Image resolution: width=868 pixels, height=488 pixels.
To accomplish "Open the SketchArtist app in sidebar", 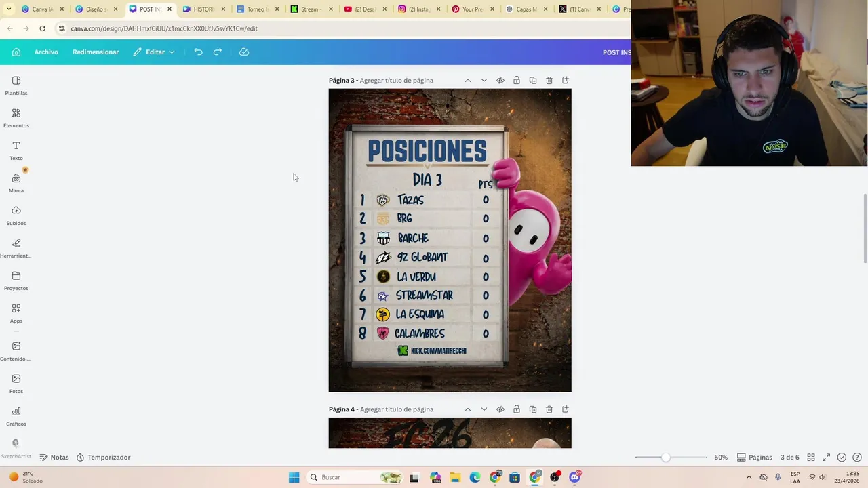I will 16,448.
